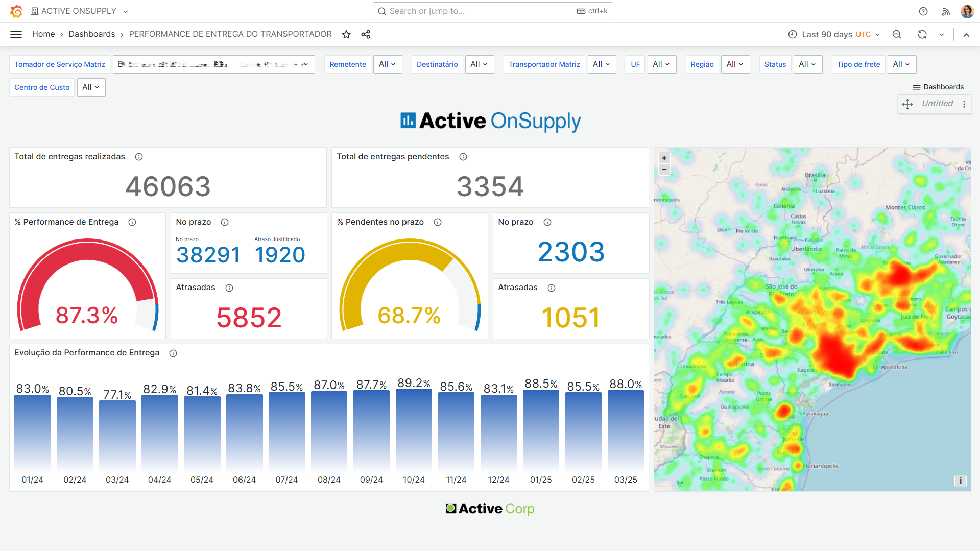Refresh the dashboard
This screenshot has width=980, height=551.
tap(922, 34)
